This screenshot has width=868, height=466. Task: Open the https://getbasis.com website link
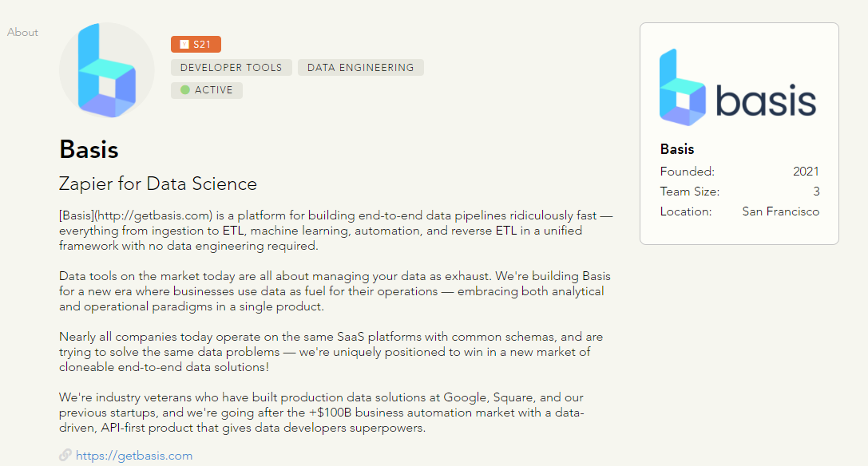click(x=134, y=456)
